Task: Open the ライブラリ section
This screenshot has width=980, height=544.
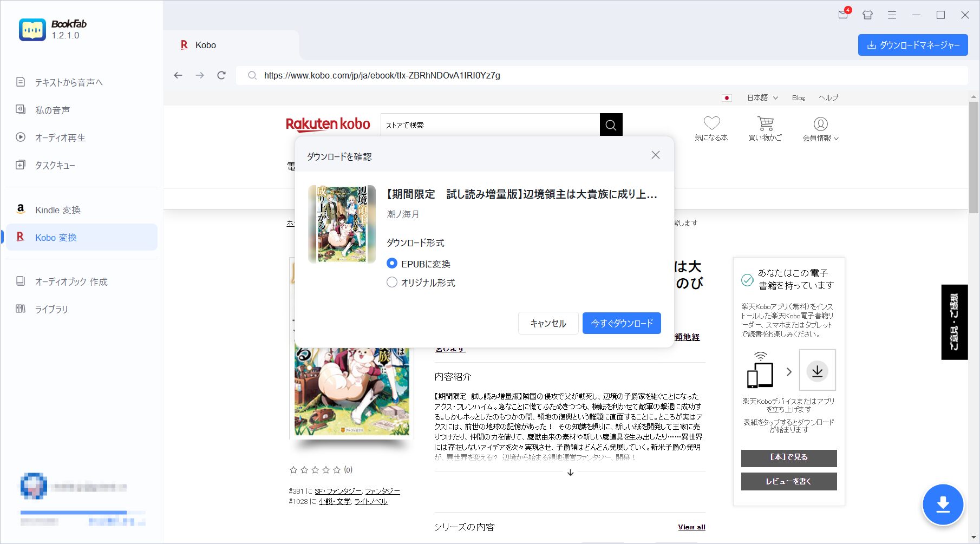Action: (51, 309)
